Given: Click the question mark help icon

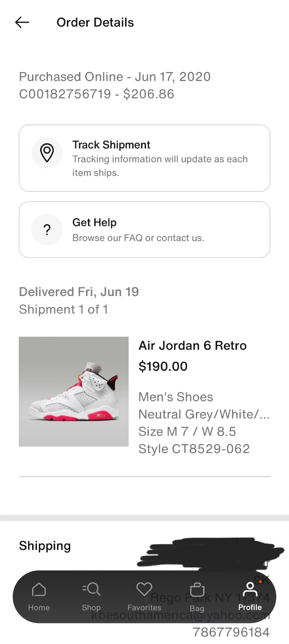Looking at the screenshot, I should tap(47, 230).
